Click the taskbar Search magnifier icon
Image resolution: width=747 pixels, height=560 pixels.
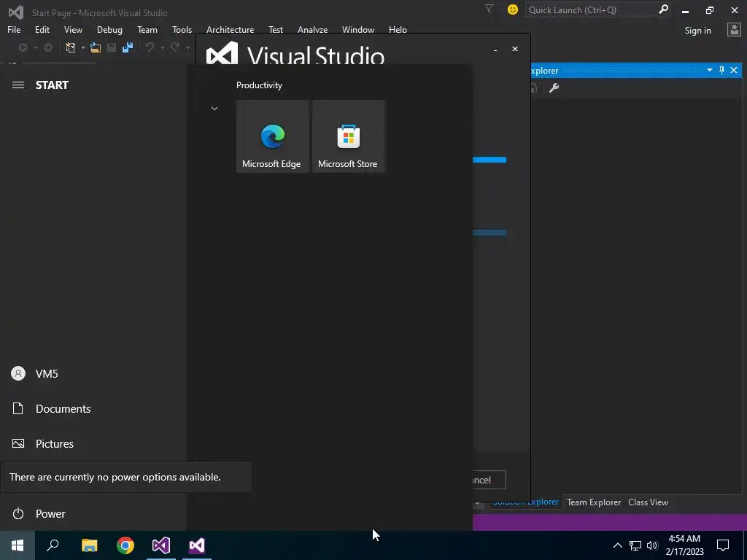coord(53,545)
